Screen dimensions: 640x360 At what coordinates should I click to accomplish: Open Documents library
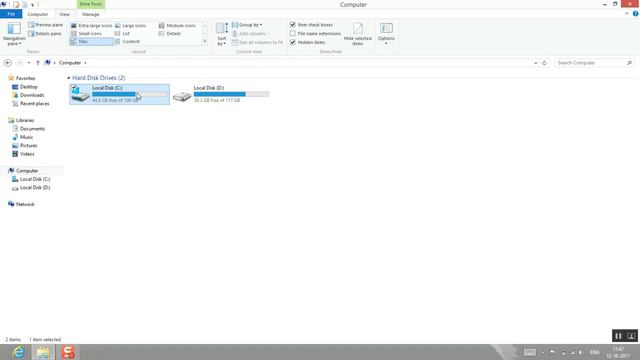pos(32,129)
